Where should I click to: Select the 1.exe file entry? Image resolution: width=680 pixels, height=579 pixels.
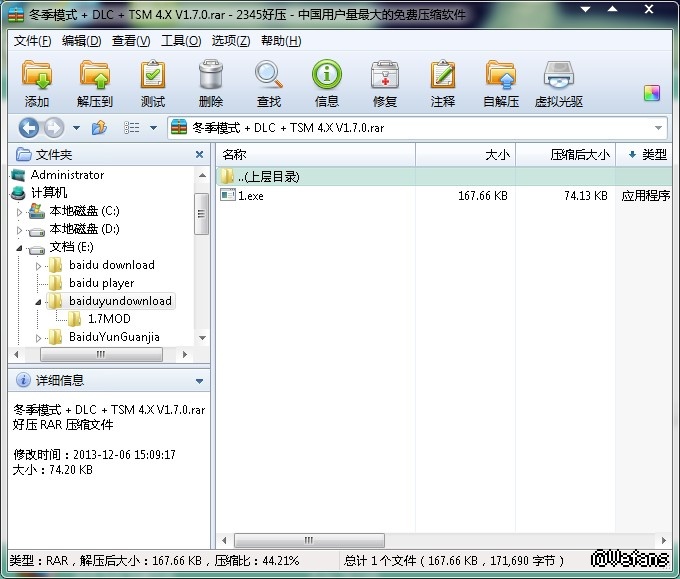point(251,196)
